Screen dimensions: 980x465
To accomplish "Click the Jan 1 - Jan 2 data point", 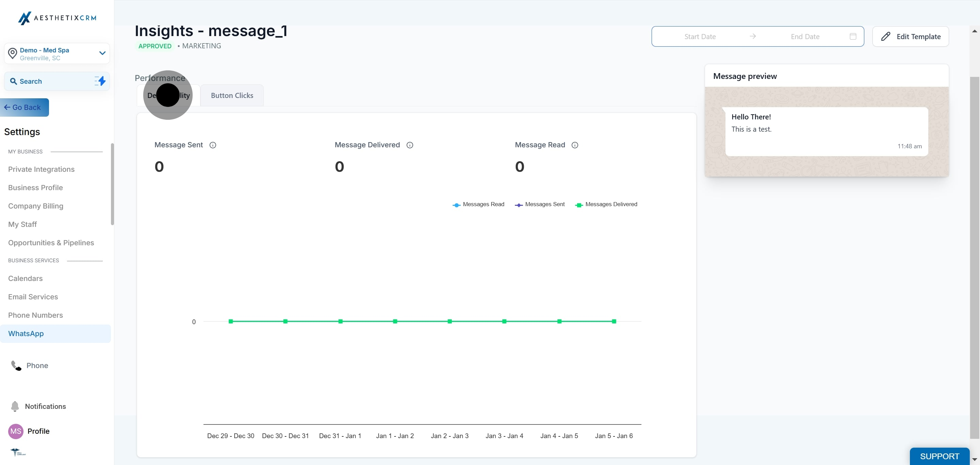I will (395, 321).
